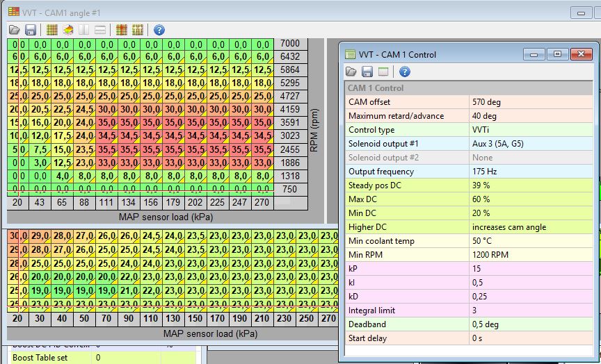Select the Min RPM 1200 RPM value
Image resolution: width=601 pixels, height=364 pixels.
tap(530, 255)
